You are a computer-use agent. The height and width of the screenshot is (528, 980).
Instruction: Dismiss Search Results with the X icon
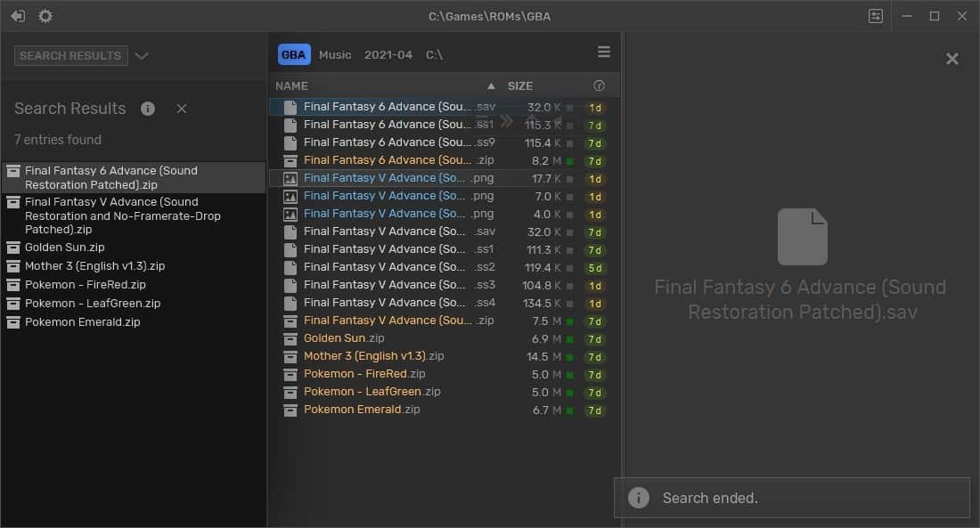click(182, 109)
